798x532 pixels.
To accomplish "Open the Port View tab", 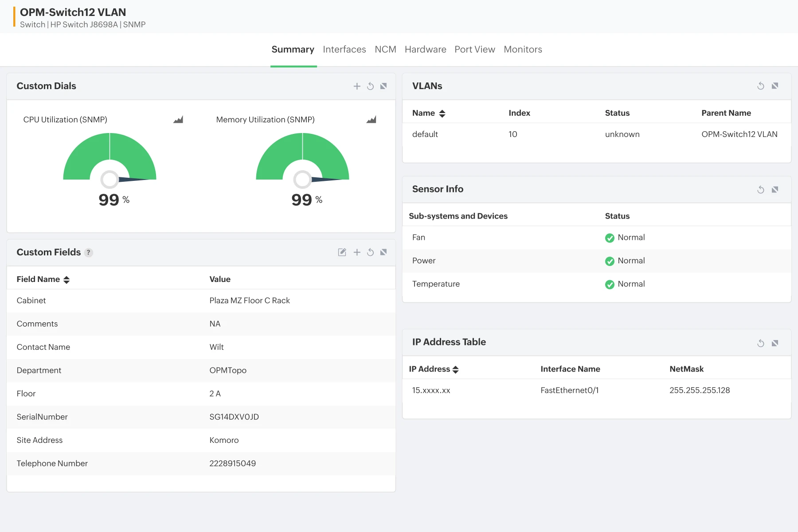I will coord(475,49).
